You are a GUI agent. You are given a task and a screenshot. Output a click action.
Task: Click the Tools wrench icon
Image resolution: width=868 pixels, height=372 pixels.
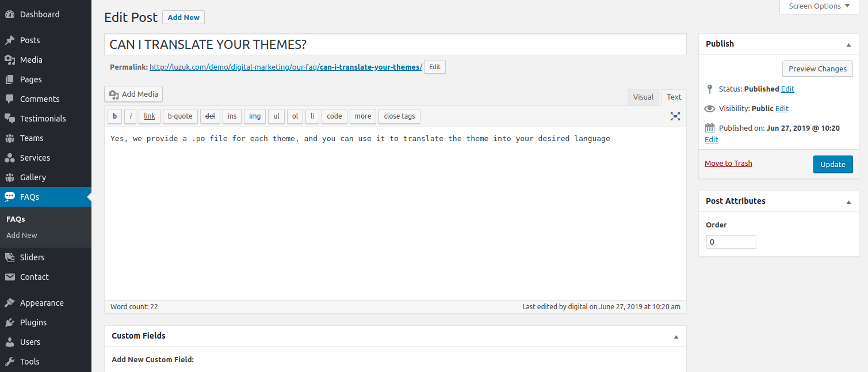coord(10,362)
